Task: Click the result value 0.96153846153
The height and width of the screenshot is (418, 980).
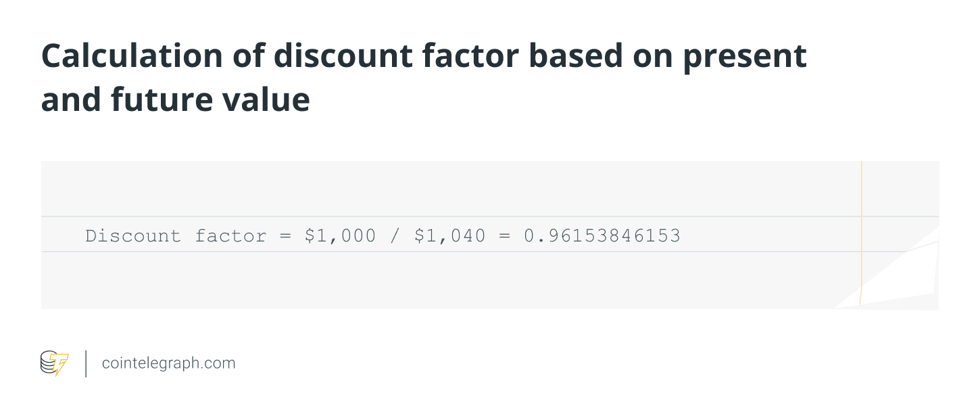Action: [x=602, y=236]
